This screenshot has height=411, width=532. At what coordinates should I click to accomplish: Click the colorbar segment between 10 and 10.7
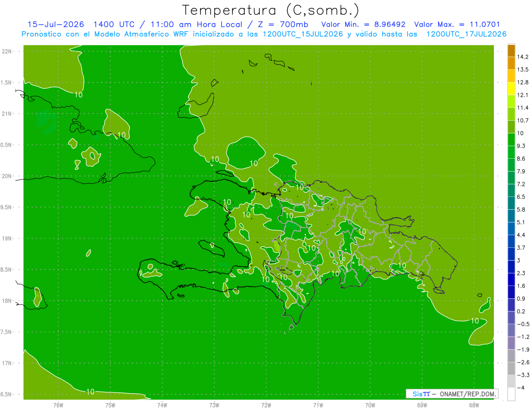511,126
